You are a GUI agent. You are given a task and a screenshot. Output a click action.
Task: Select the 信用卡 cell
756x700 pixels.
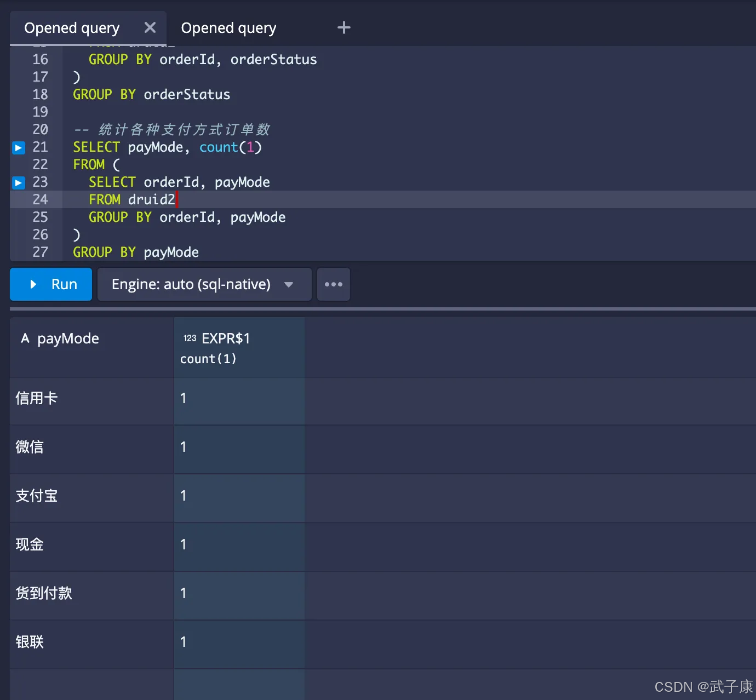(92, 401)
